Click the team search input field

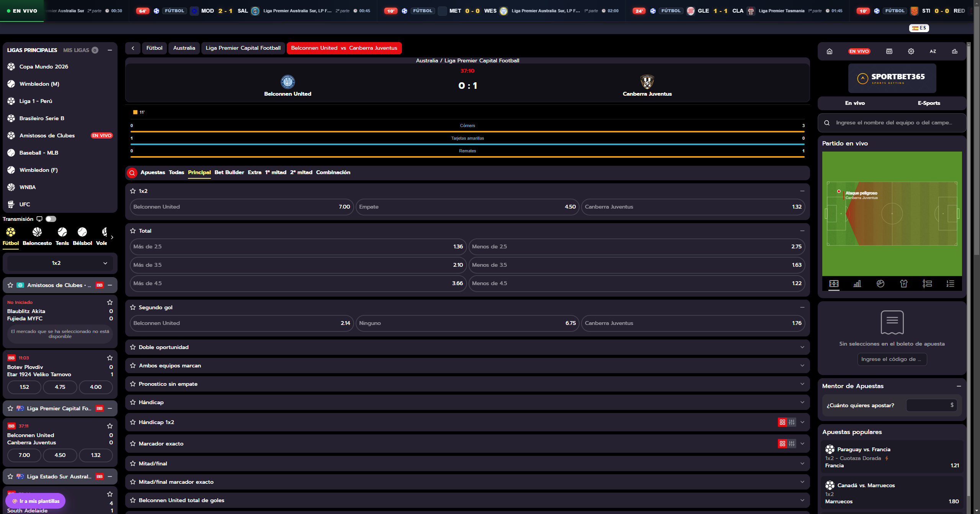892,123
